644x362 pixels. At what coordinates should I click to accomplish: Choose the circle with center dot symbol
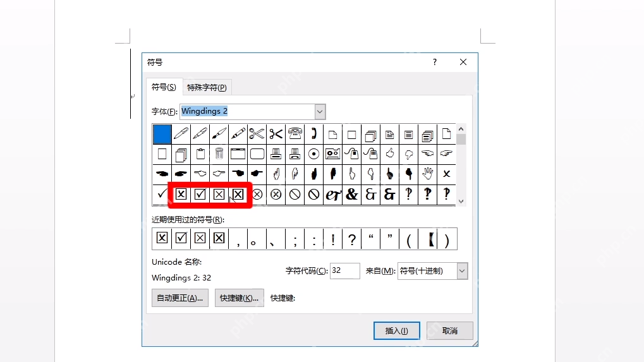(314, 154)
